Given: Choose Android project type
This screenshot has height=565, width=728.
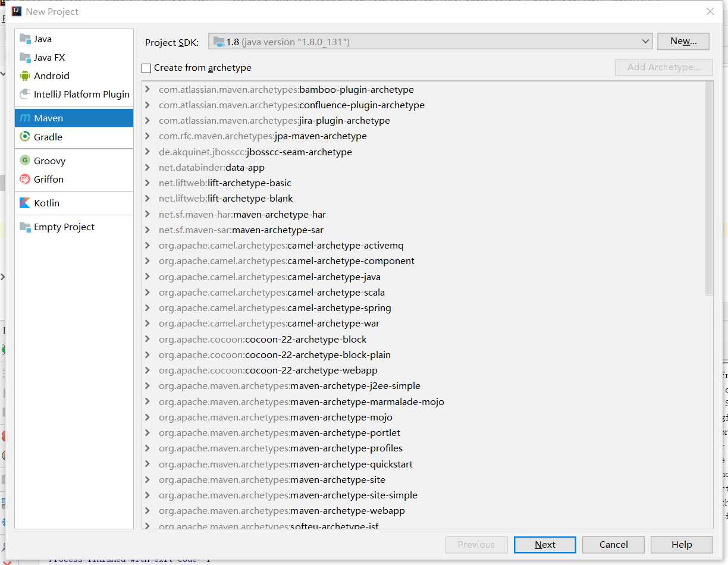Looking at the screenshot, I should point(74,76).
